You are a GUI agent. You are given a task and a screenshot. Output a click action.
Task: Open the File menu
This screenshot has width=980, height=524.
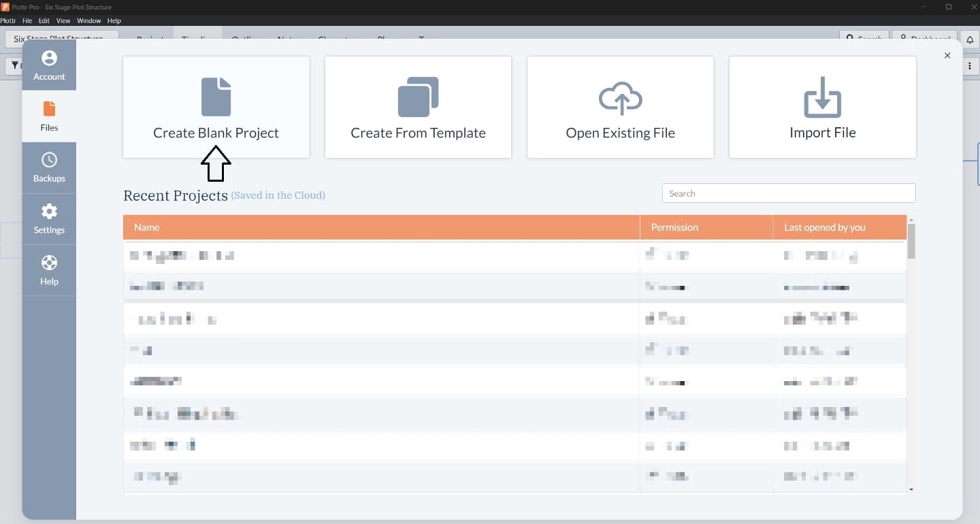pos(27,21)
